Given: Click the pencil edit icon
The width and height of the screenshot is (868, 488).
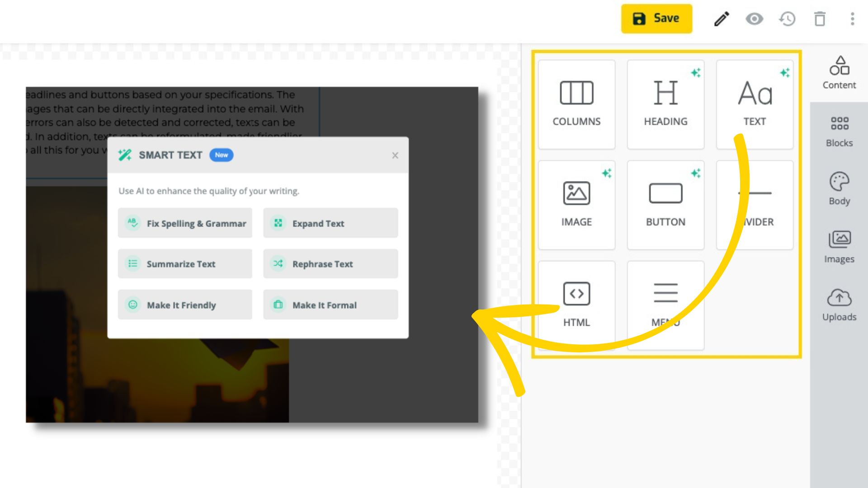Looking at the screenshot, I should (x=722, y=19).
